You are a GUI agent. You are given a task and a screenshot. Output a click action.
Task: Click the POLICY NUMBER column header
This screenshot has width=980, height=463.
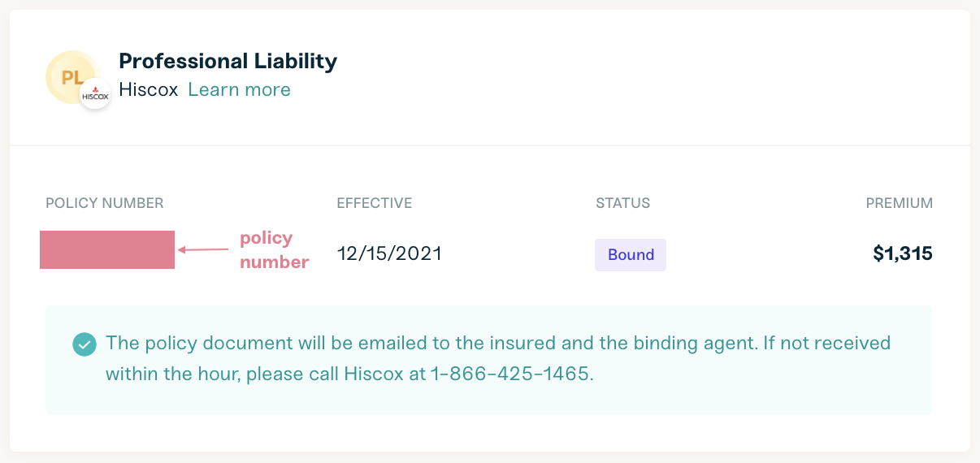tap(105, 203)
